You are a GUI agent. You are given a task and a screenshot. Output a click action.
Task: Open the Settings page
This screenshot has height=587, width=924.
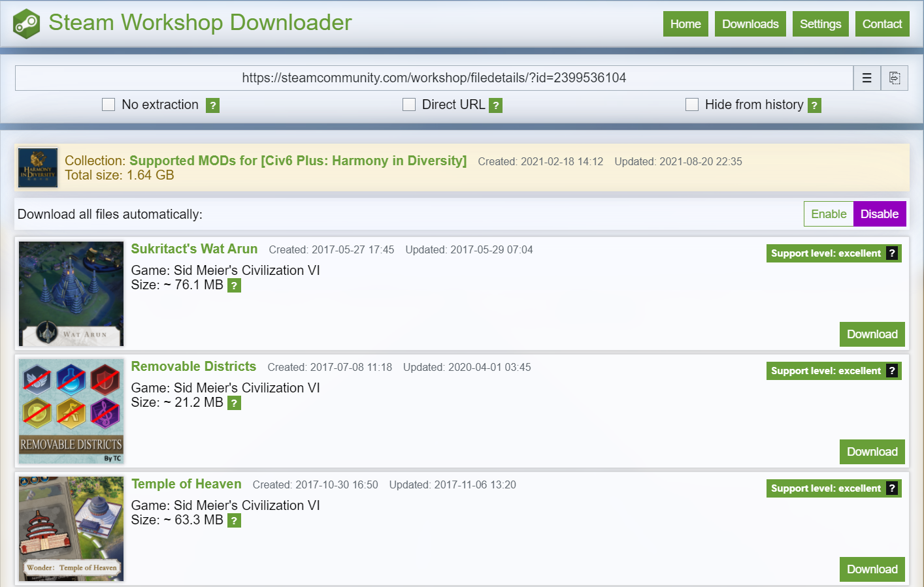coord(821,24)
